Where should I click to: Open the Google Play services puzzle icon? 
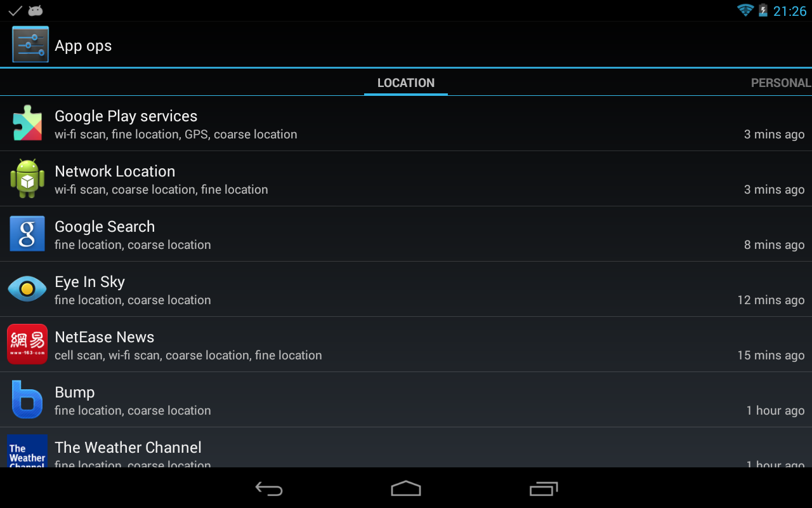[27, 123]
